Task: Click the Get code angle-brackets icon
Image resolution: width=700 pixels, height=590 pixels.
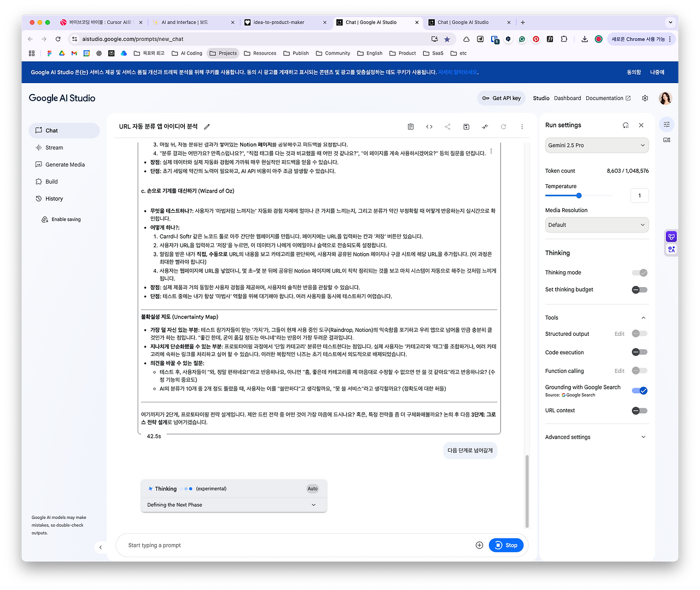Action: point(429,127)
